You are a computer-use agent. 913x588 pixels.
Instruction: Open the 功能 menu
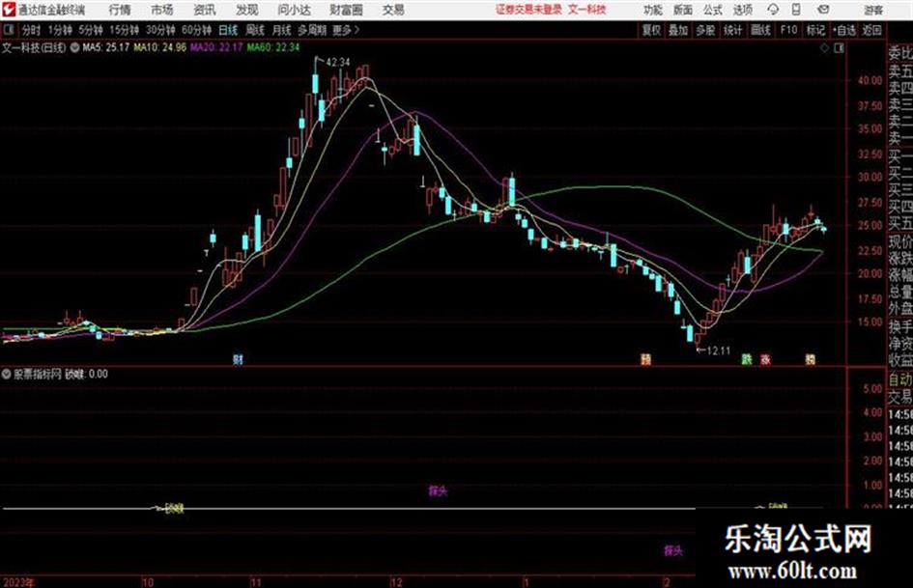[653, 10]
